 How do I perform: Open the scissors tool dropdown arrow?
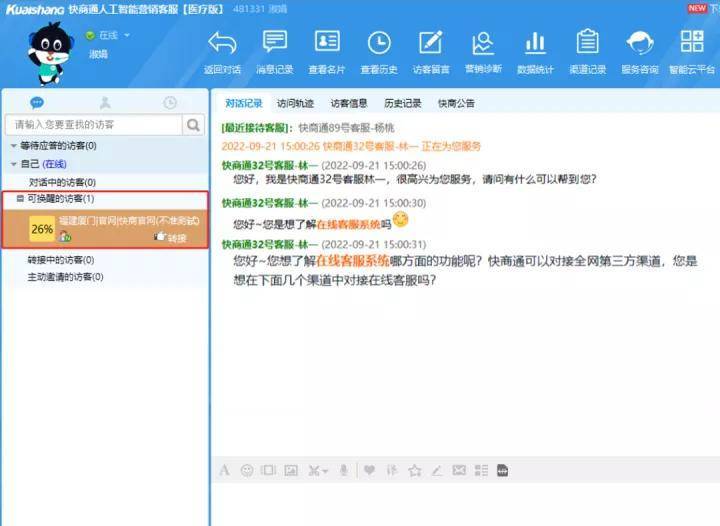[325, 471]
